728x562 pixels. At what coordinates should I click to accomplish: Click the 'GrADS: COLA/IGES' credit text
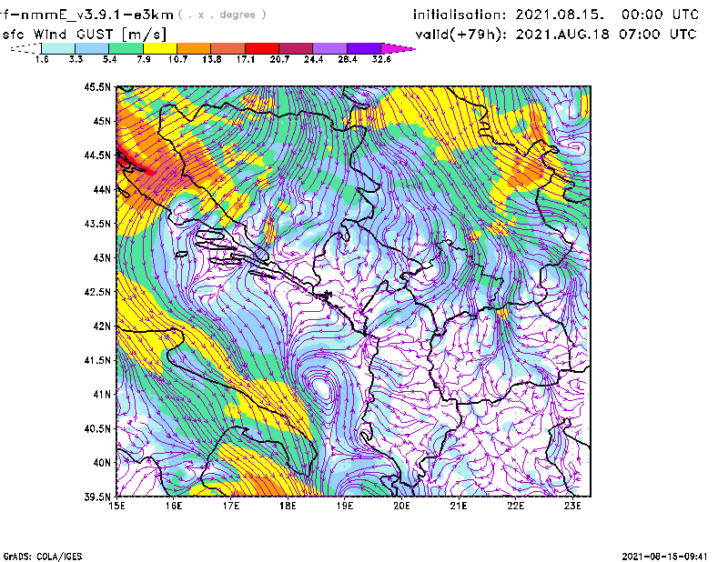pos(43,557)
